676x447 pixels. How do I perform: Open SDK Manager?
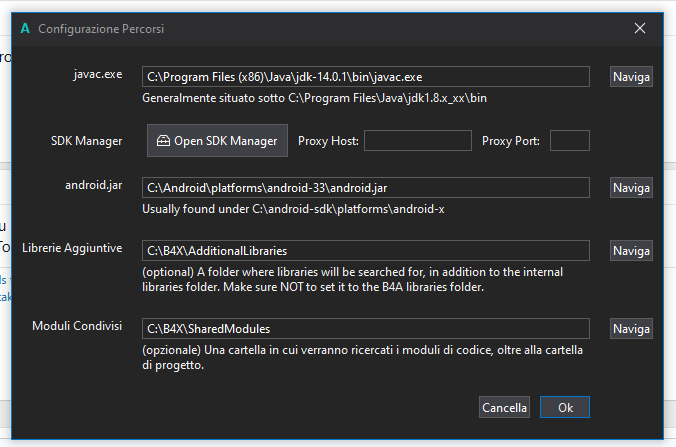click(218, 141)
